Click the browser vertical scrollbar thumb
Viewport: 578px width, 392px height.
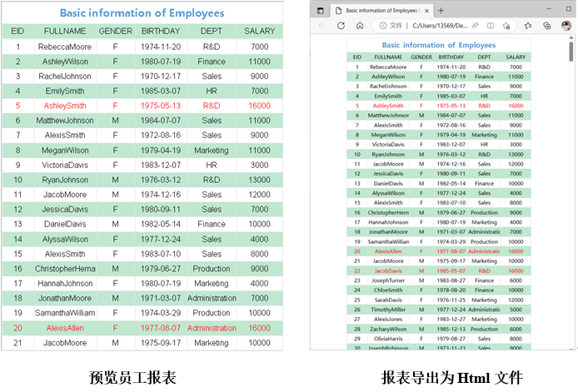coord(571,52)
